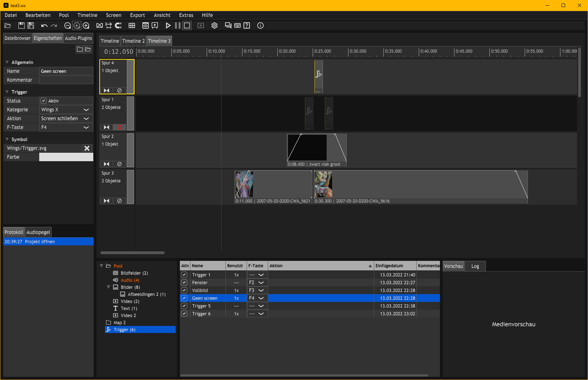Collapse the Bilder (8) tree node
The width and height of the screenshot is (588, 380).
pos(108,287)
